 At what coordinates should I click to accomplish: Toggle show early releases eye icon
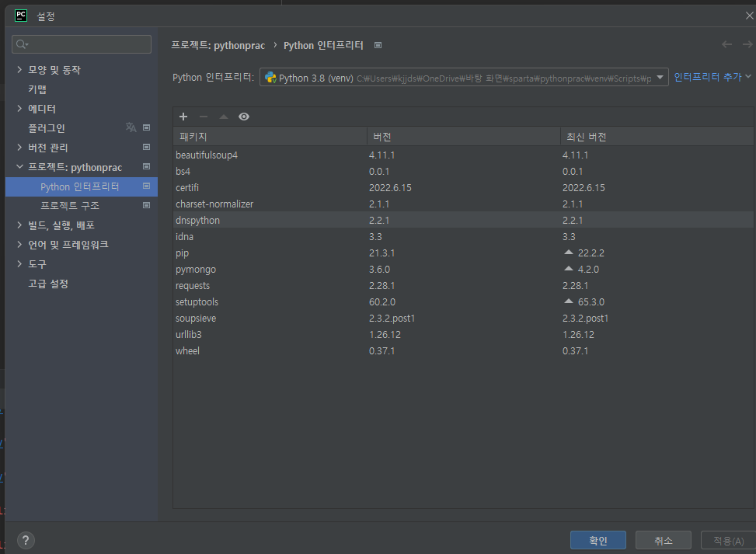pyautogui.click(x=244, y=117)
